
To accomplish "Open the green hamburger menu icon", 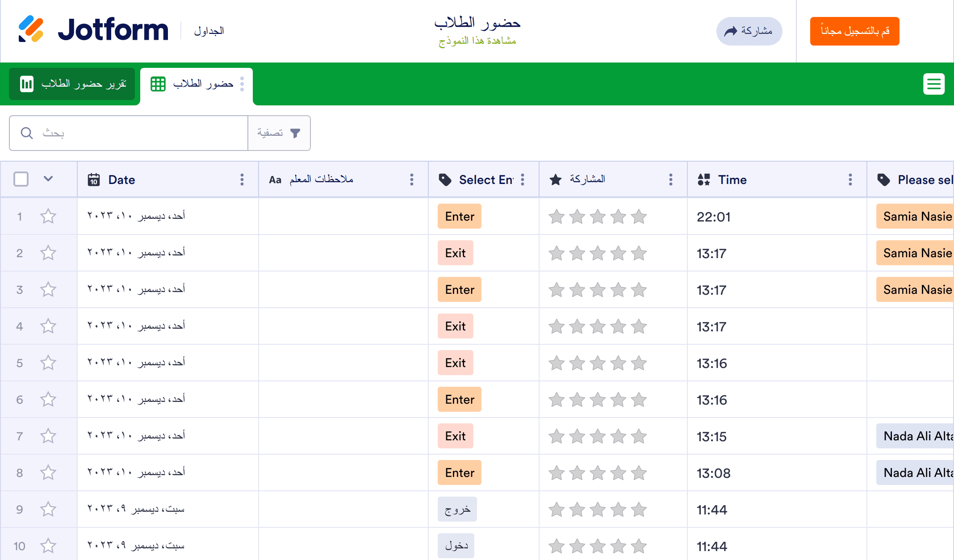I will point(933,84).
